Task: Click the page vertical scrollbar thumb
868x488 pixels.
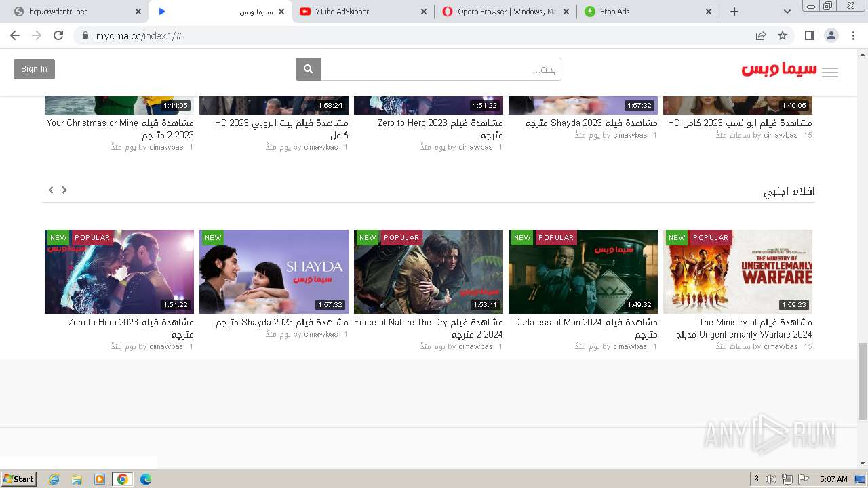Action: click(862, 380)
